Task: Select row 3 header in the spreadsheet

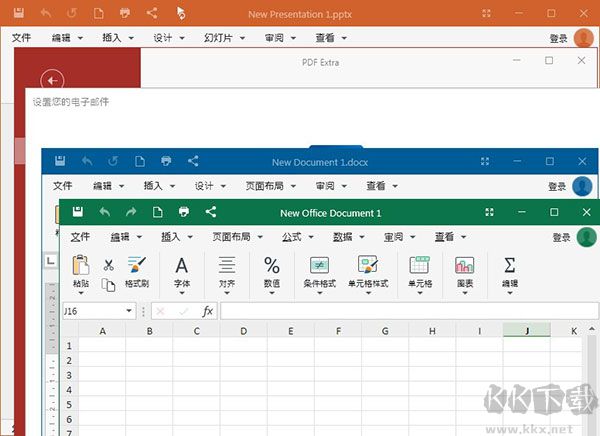Action: pyautogui.click(x=69, y=375)
